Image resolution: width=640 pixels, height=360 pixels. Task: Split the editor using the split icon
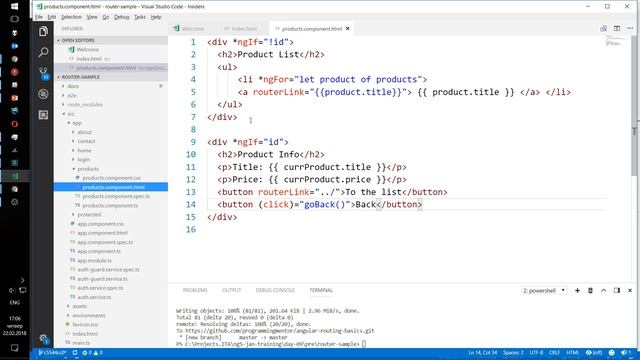[x=617, y=28]
